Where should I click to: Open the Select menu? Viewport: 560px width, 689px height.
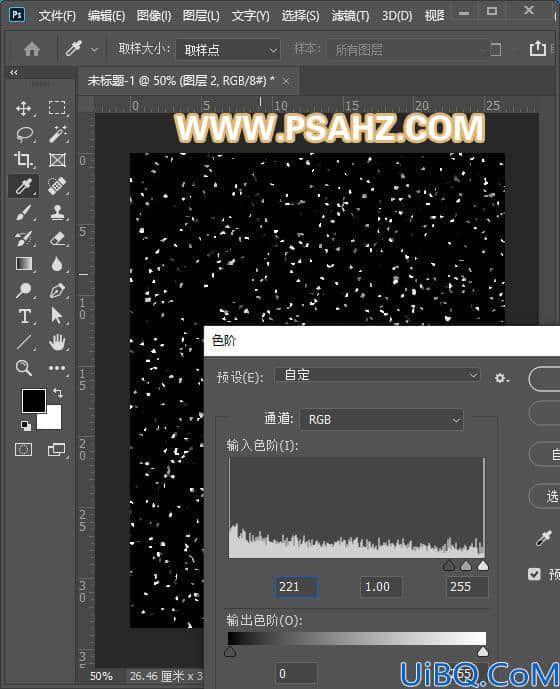(x=300, y=16)
